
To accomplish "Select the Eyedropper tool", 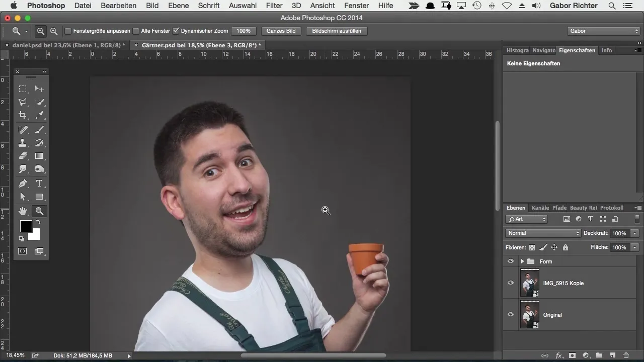I will tap(39, 115).
